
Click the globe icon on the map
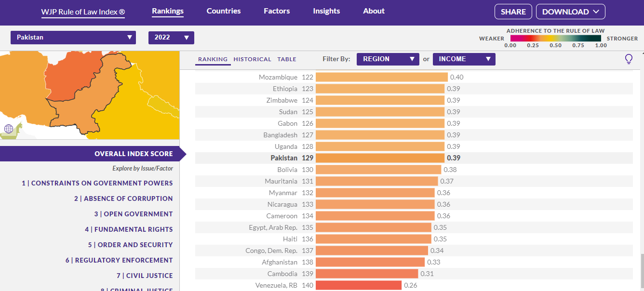coord(9,129)
